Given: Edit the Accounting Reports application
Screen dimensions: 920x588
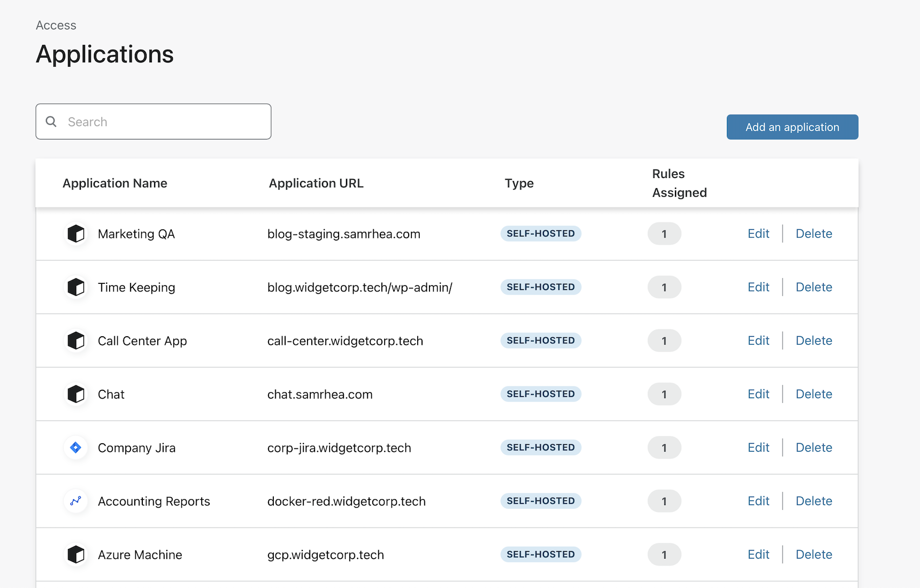Looking at the screenshot, I should coord(758,501).
